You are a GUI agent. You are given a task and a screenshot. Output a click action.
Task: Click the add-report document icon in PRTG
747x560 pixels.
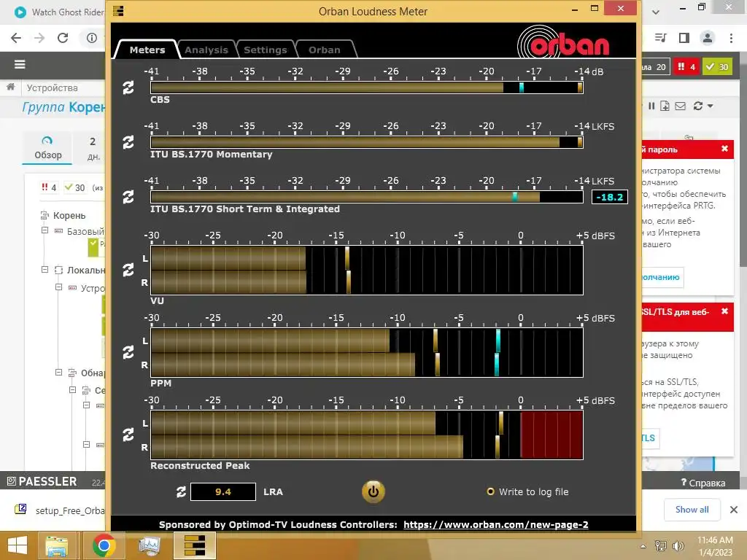click(665, 106)
